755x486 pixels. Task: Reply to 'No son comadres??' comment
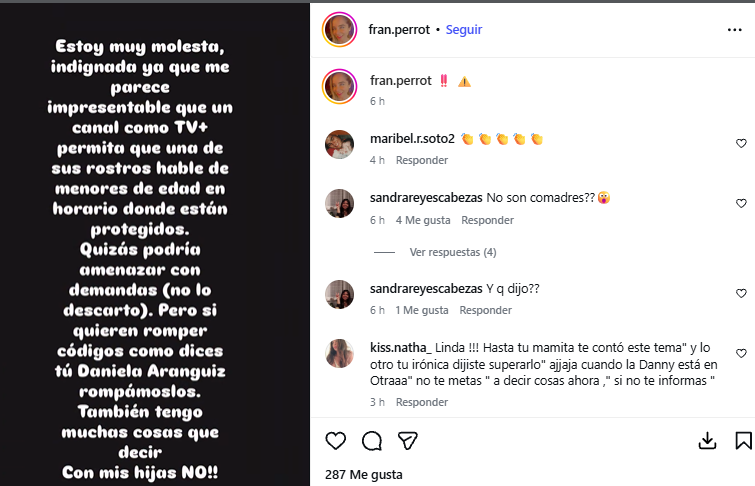[487, 220]
